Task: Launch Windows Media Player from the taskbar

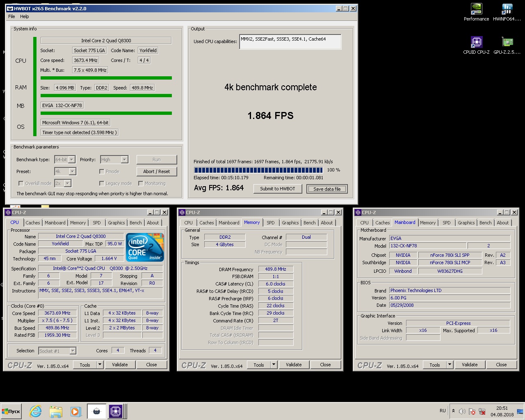Action: [75, 411]
